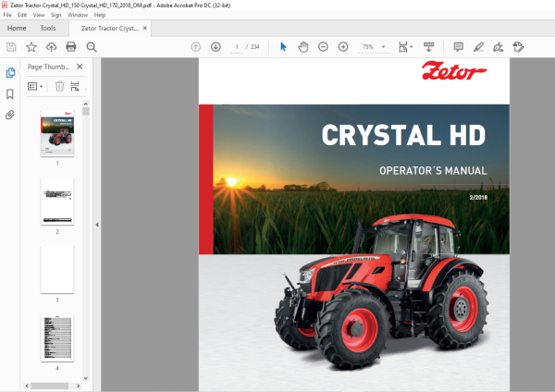
Task: Go to previous page arrow
Action: click(196, 47)
